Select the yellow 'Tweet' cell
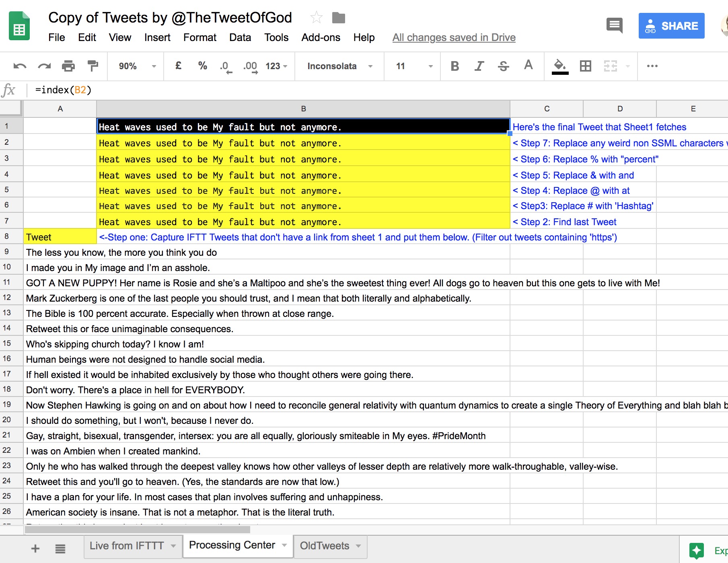 point(60,237)
